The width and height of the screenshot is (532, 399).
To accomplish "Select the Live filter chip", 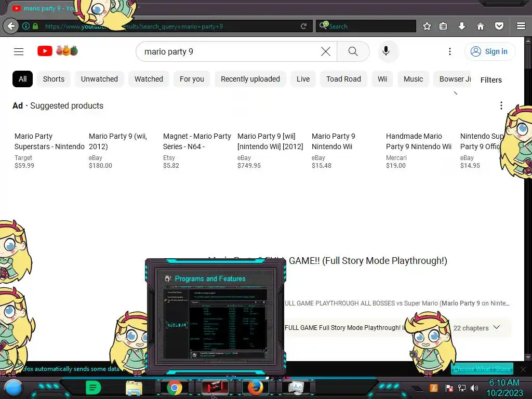I will pos(303,79).
